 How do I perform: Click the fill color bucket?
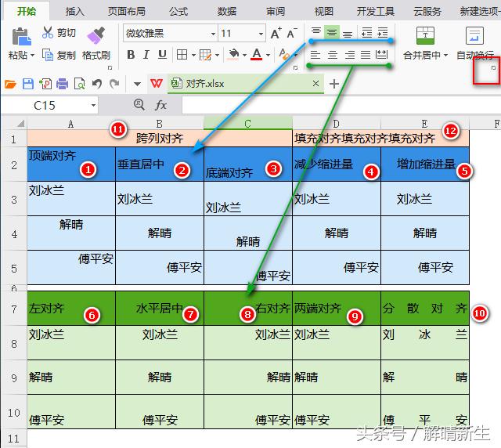(x=233, y=54)
